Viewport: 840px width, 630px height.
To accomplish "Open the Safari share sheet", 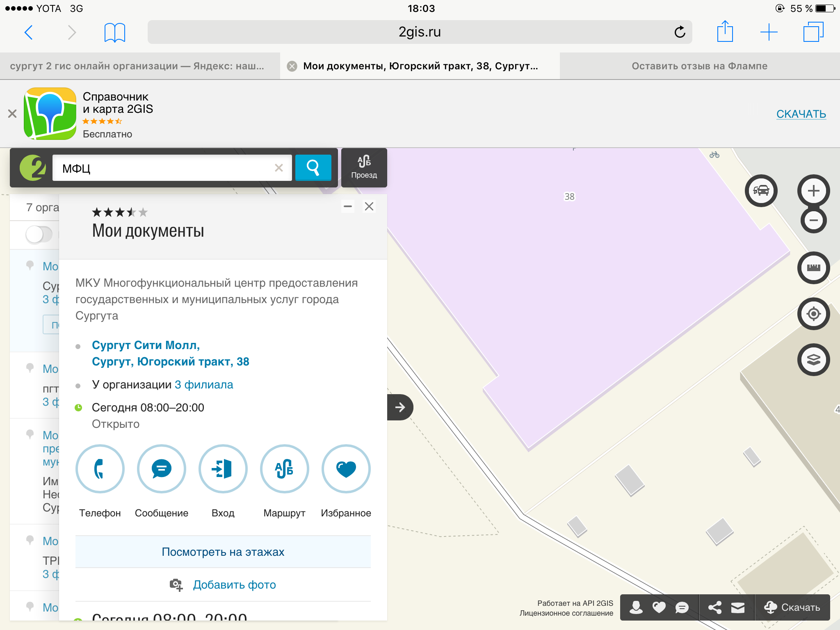I will 725,32.
